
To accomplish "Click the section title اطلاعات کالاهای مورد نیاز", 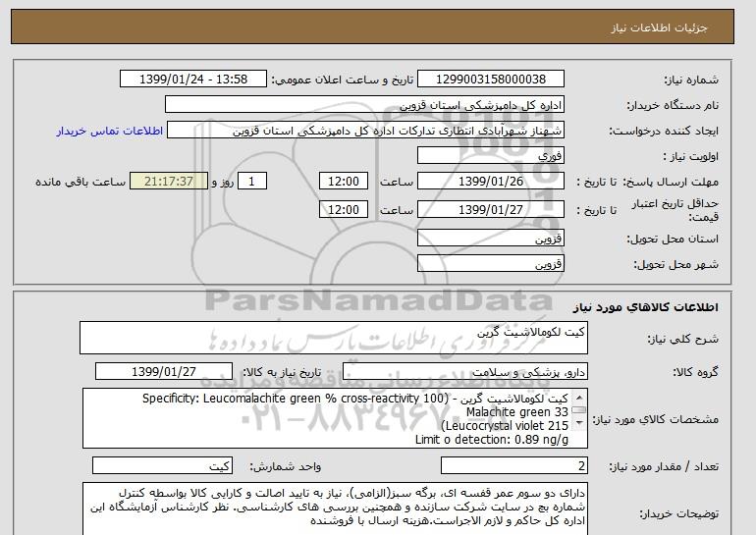I will (646, 307).
